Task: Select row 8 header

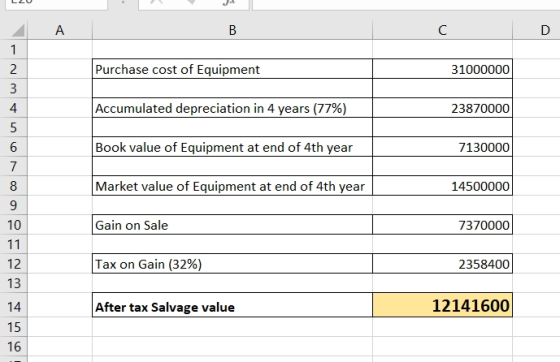Action: tap(13, 186)
